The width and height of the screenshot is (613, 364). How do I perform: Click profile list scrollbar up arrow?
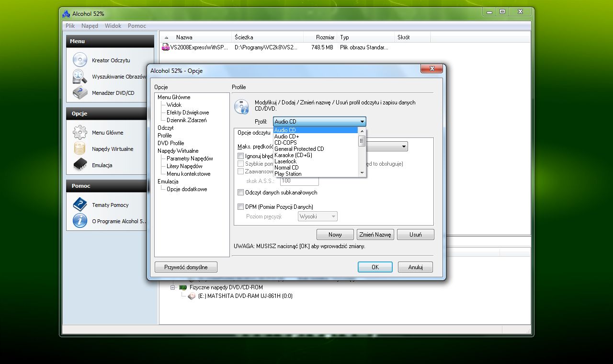362,131
